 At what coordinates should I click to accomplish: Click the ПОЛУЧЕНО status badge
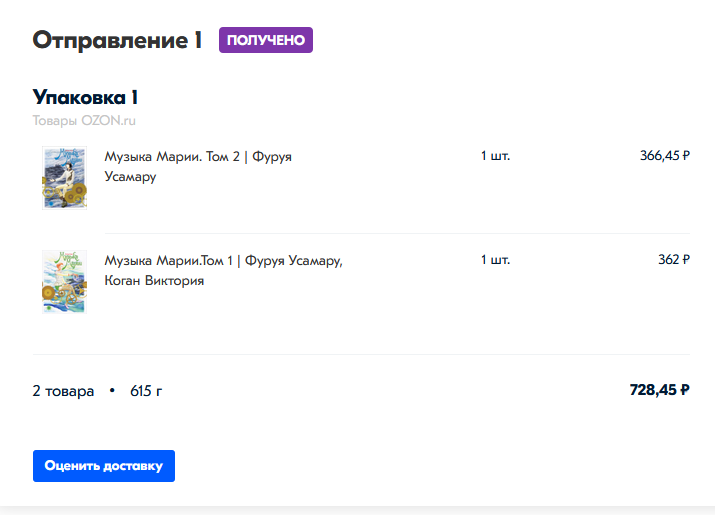266,40
